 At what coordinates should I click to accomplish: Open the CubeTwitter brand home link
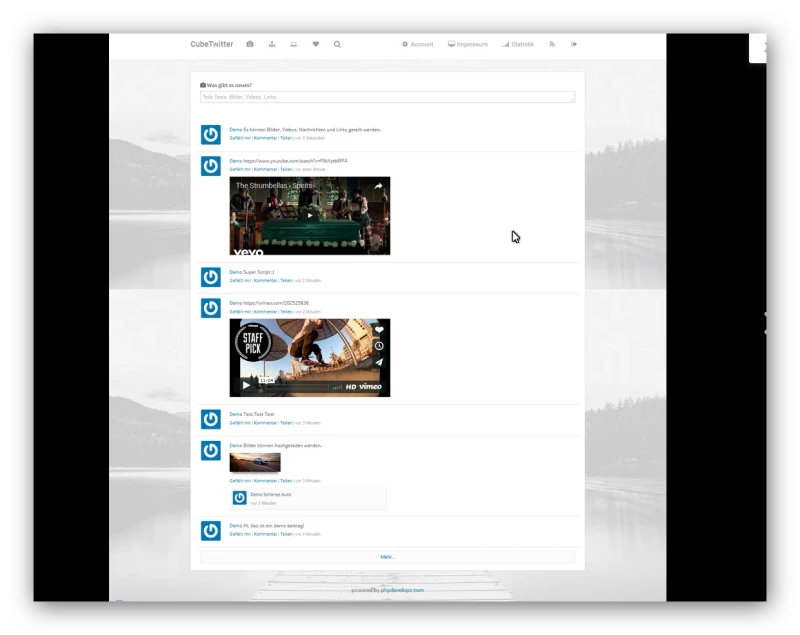[212, 44]
